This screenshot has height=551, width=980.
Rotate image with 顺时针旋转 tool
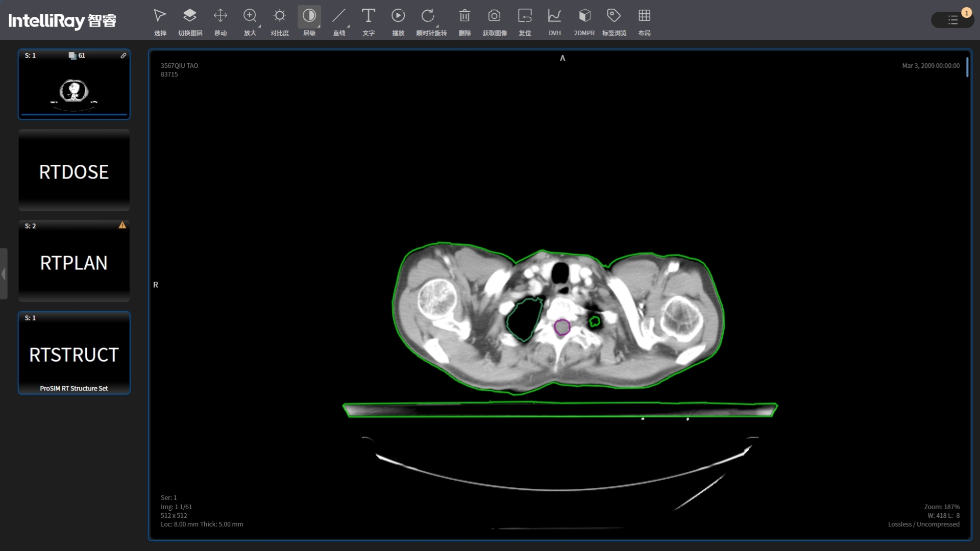[431, 21]
